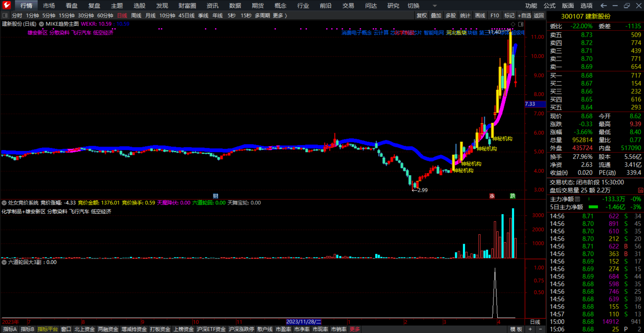Open the 指标平台 tab
This screenshot has height=333, width=644.
tap(48, 329)
